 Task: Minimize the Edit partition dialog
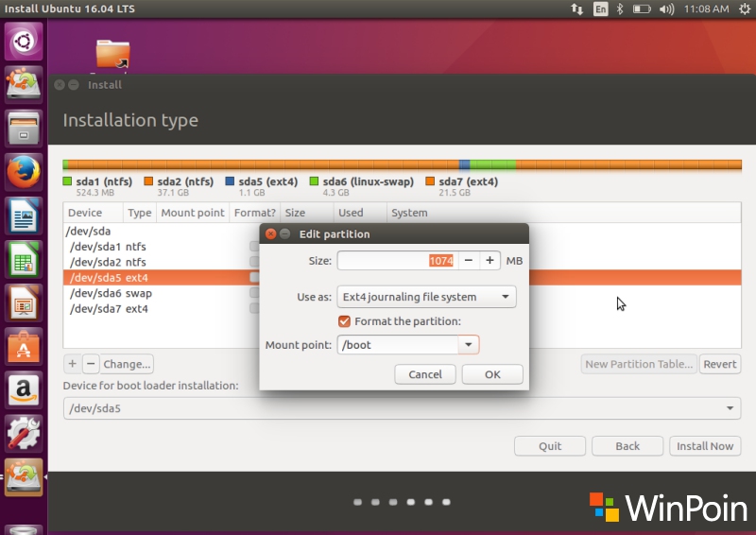(x=285, y=234)
